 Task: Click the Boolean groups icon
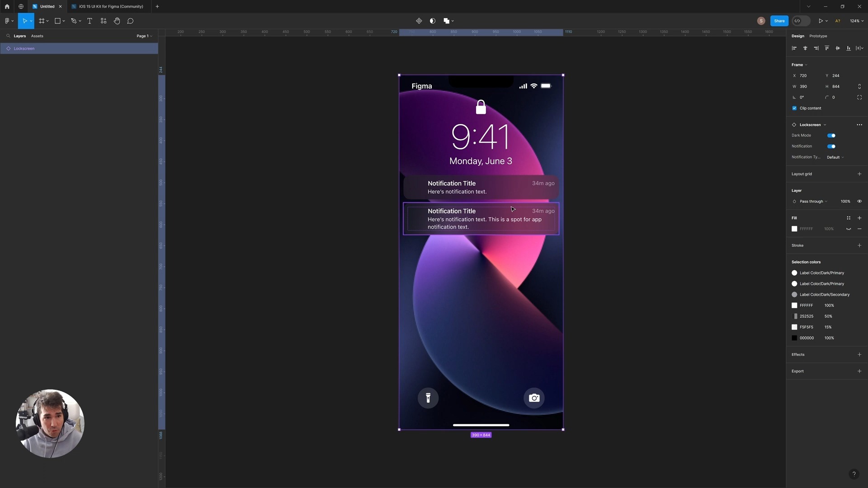click(446, 21)
